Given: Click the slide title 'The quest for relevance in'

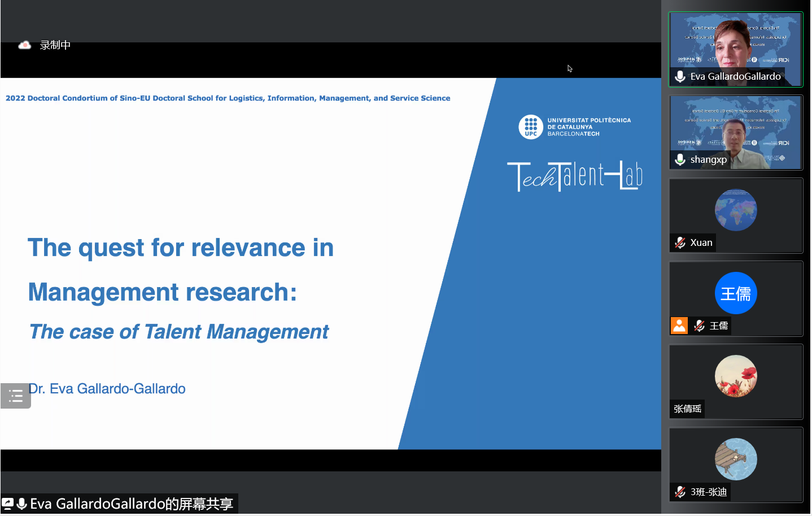Looking at the screenshot, I should click(x=181, y=248).
